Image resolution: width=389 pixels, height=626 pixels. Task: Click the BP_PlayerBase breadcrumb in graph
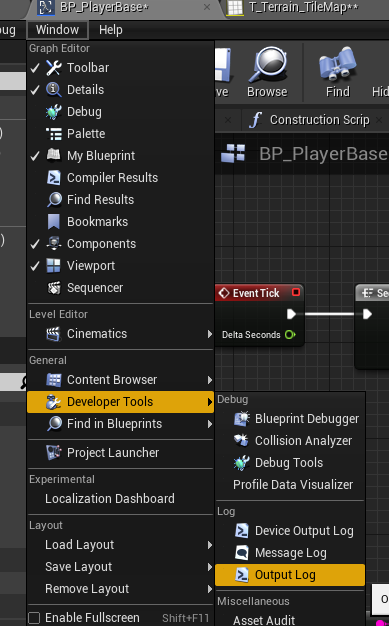pyautogui.click(x=323, y=154)
